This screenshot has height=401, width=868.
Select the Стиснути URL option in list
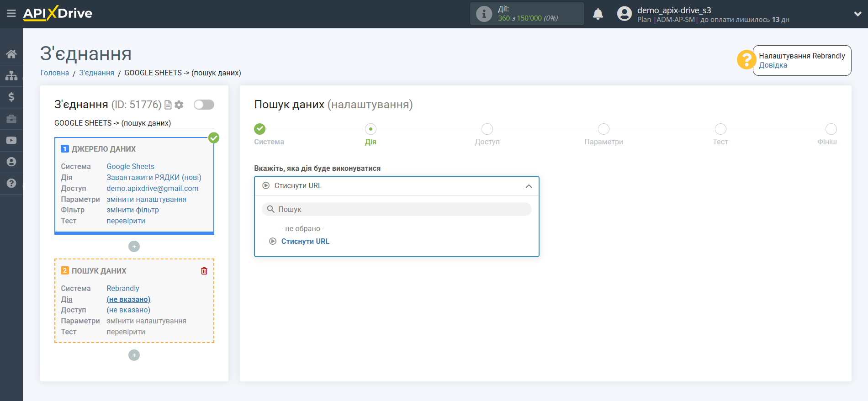(305, 241)
